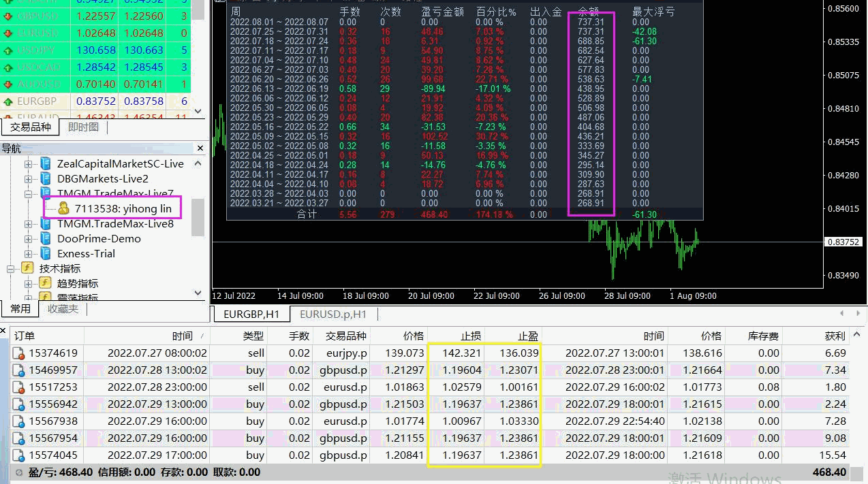Collapse the 技术指标 tree node
868x484 pixels.
point(11,269)
